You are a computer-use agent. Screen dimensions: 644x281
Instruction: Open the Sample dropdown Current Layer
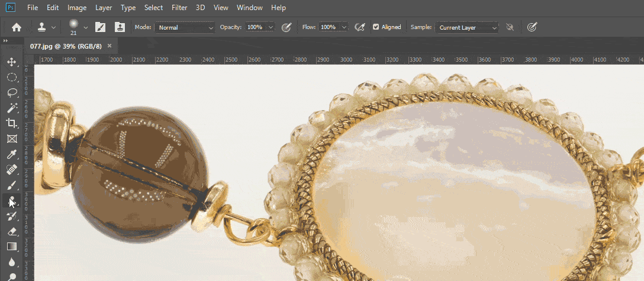point(467,27)
